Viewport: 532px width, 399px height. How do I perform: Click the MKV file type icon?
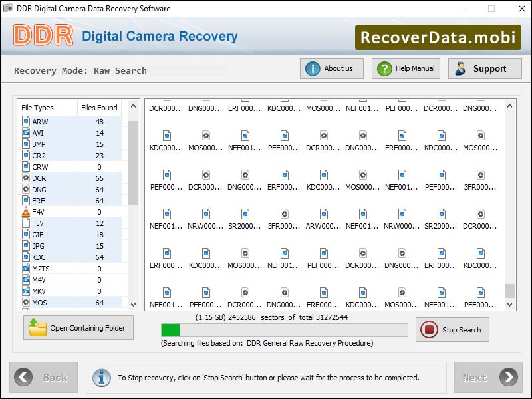pyautogui.click(x=26, y=291)
